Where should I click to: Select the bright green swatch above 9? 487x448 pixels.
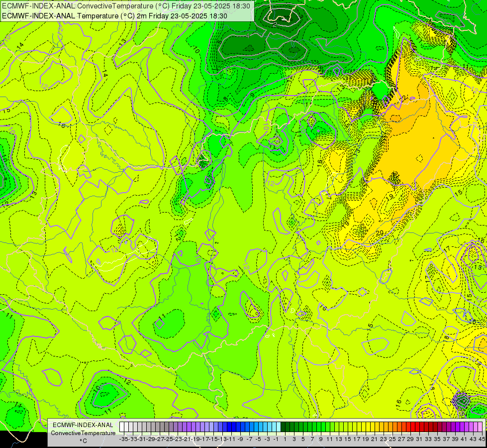point(319,427)
